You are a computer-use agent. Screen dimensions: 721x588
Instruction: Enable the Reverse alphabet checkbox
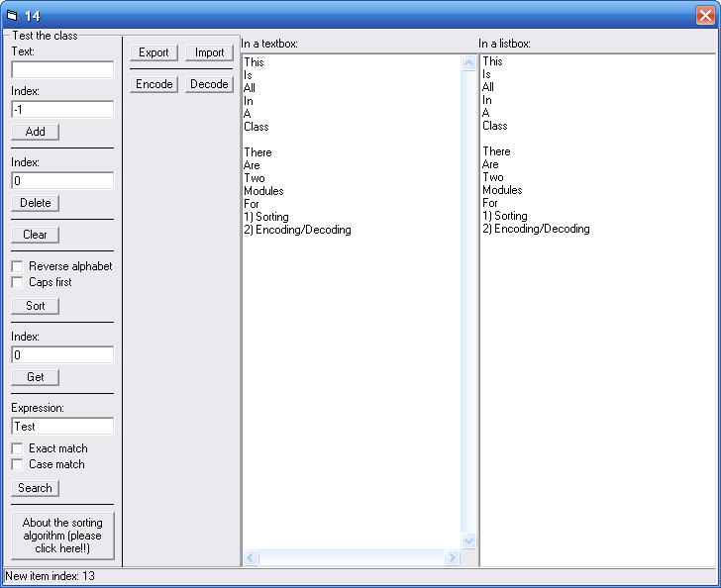pyautogui.click(x=18, y=266)
